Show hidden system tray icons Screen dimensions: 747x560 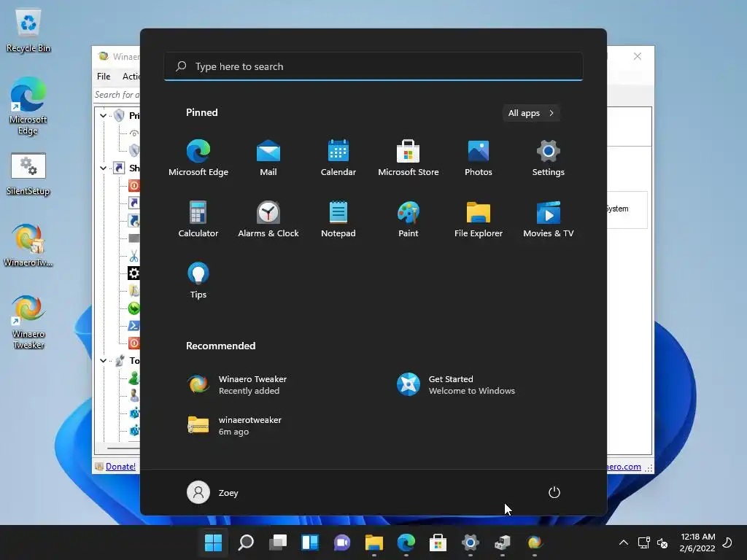pyautogui.click(x=623, y=542)
